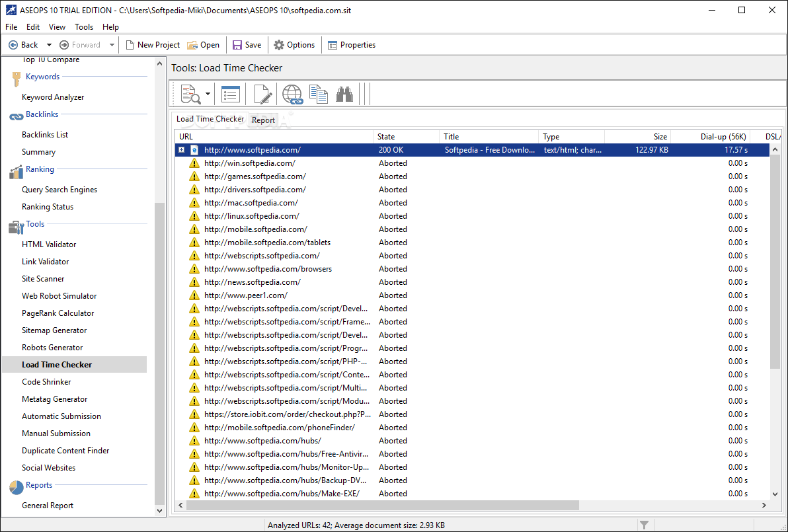Click the Keywords key icon in sidebar
This screenshot has height=532, width=788.
[16, 79]
